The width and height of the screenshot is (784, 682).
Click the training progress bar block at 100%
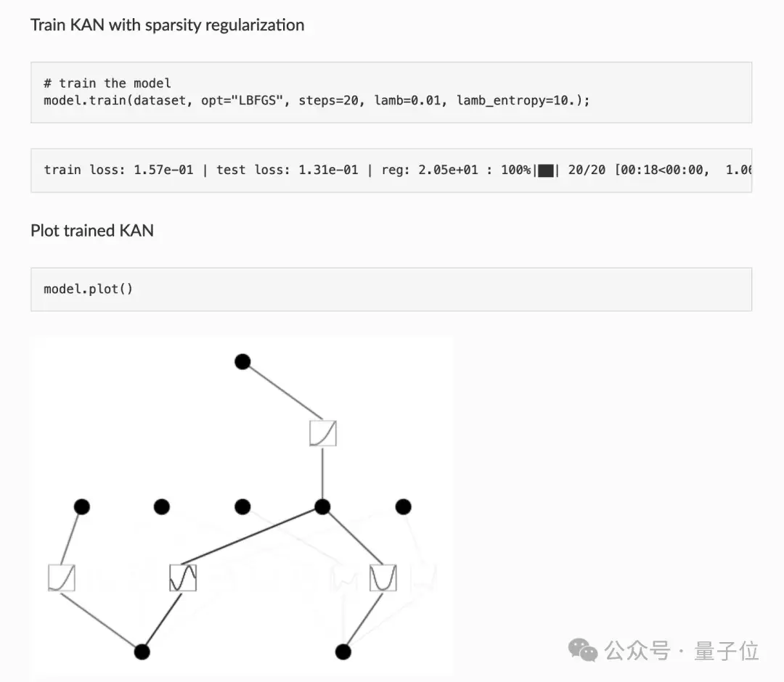(x=546, y=170)
